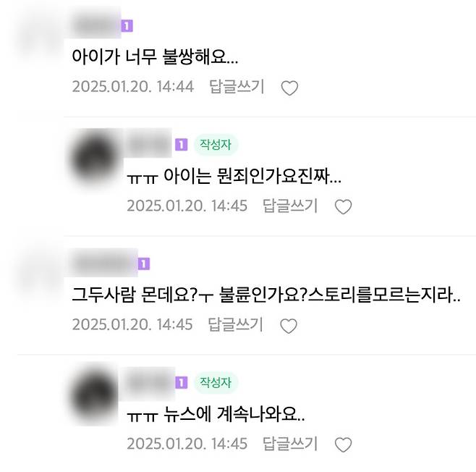Click purple level badge on last author reply
Image resolution: width=476 pixels, height=472 pixels.
[x=182, y=383]
